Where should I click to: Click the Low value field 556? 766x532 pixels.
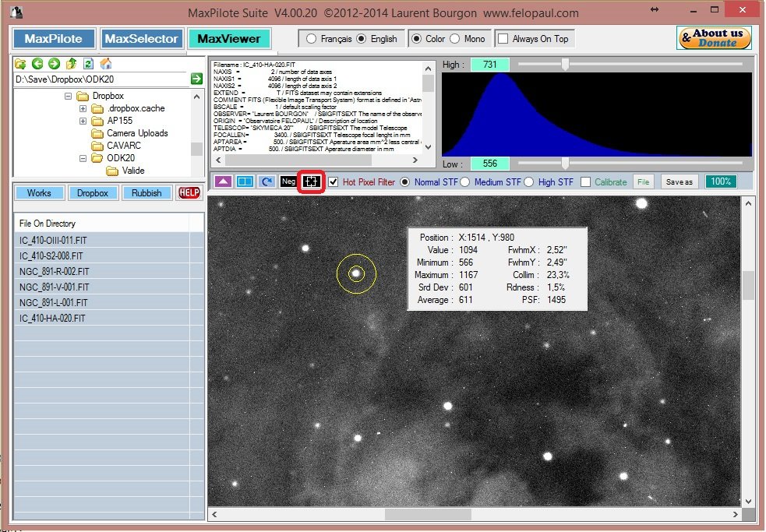489,163
